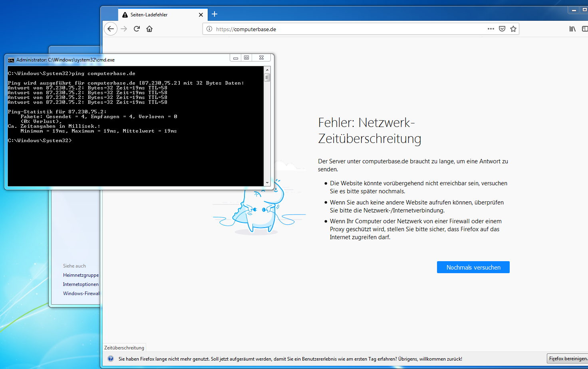This screenshot has width=588, height=369.
Task: Bookmark this page with the star icon
Action: 513,29
